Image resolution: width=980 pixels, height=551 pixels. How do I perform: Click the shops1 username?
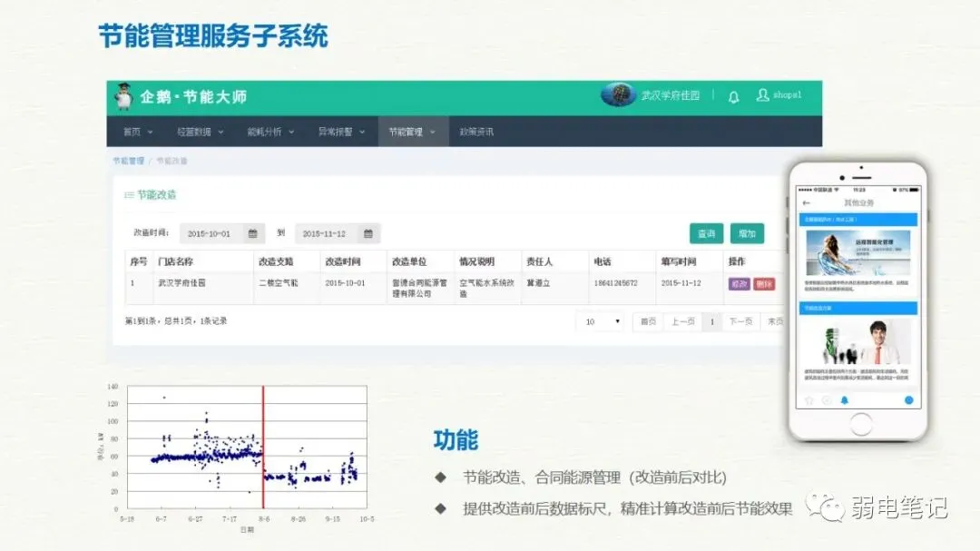point(787,95)
